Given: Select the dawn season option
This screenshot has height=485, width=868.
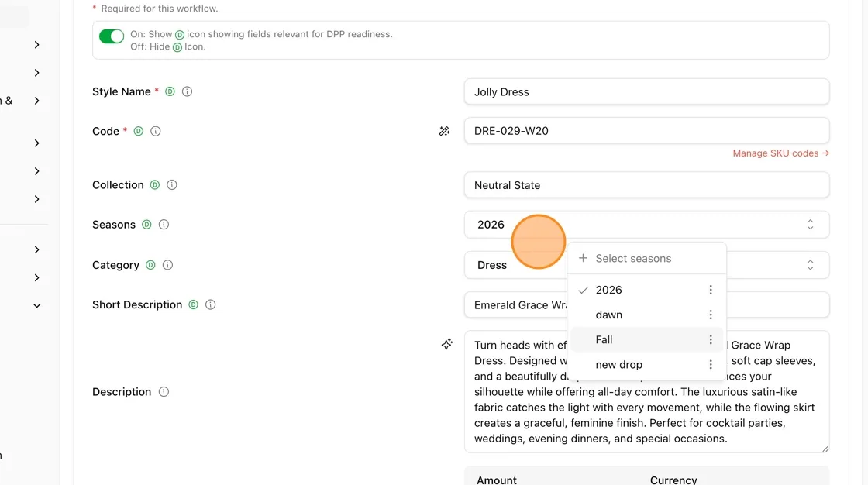Looking at the screenshot, I should (646, 315).
